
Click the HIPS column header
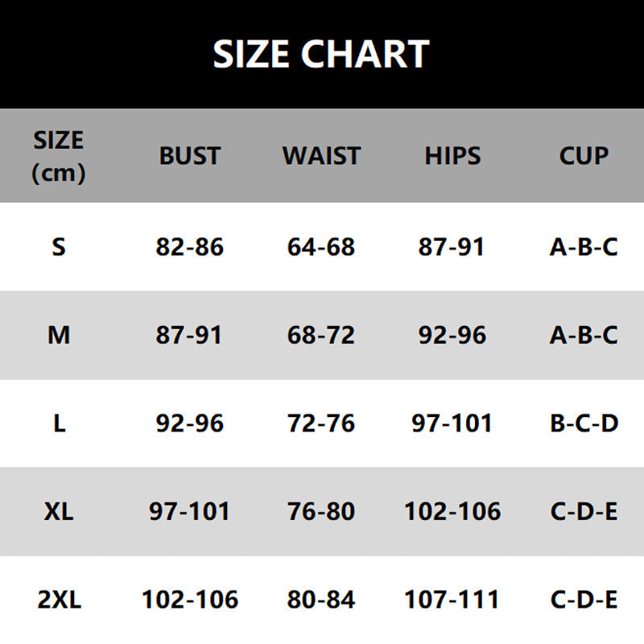tap(452, 155)
